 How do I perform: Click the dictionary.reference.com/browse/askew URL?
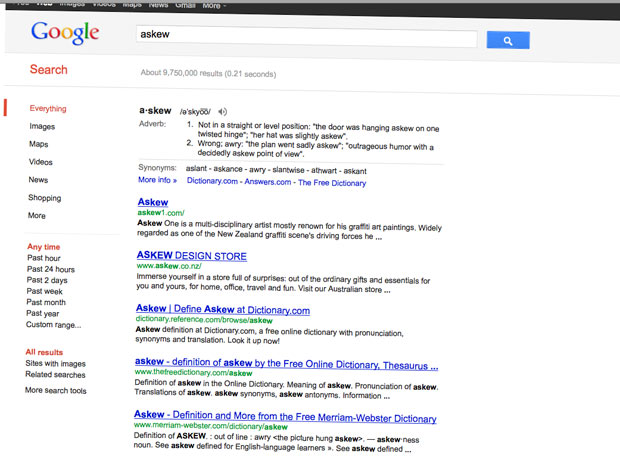pyautogui.click(x=204, y=319)
